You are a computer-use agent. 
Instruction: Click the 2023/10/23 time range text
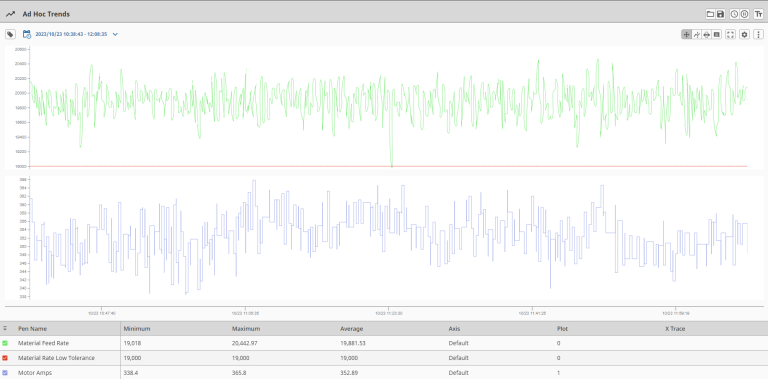(71, 34)
